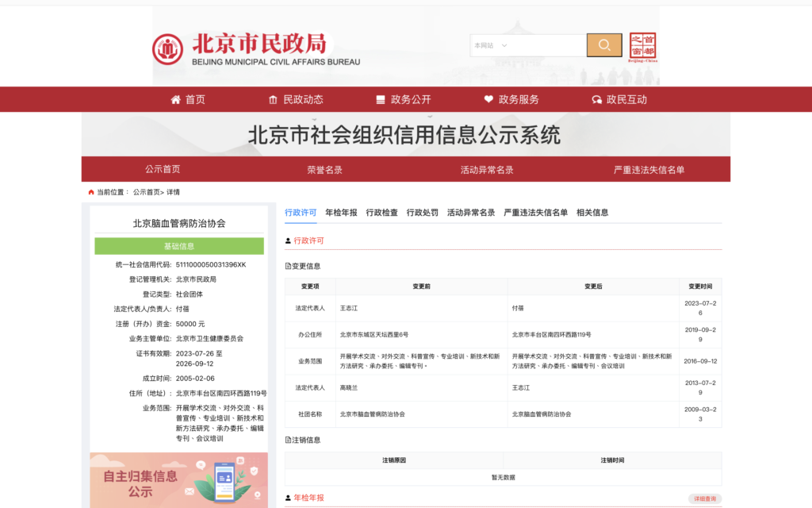Click the 2005-02-06 founding date value
The image size is (812, 508).
[x=195, y=379]
